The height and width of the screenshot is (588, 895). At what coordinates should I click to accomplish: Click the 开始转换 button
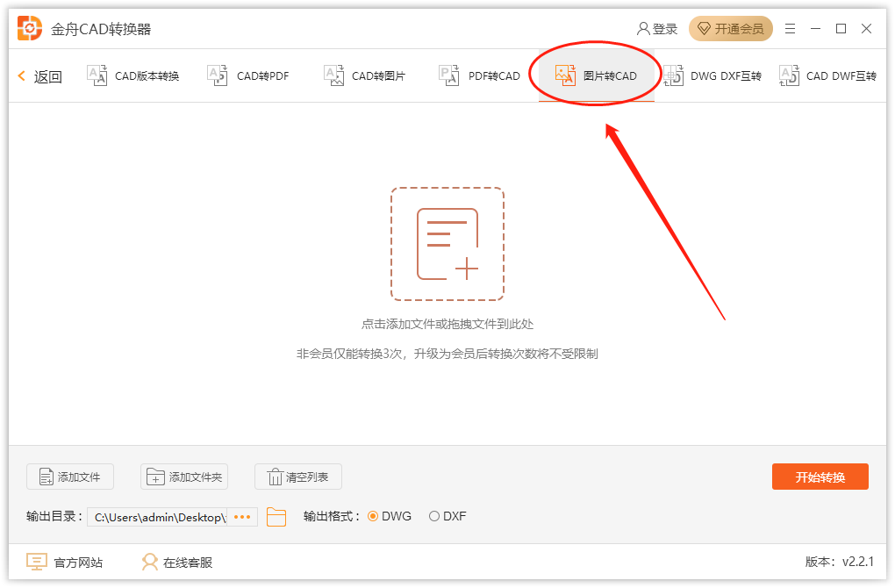[x=820, y=477]
